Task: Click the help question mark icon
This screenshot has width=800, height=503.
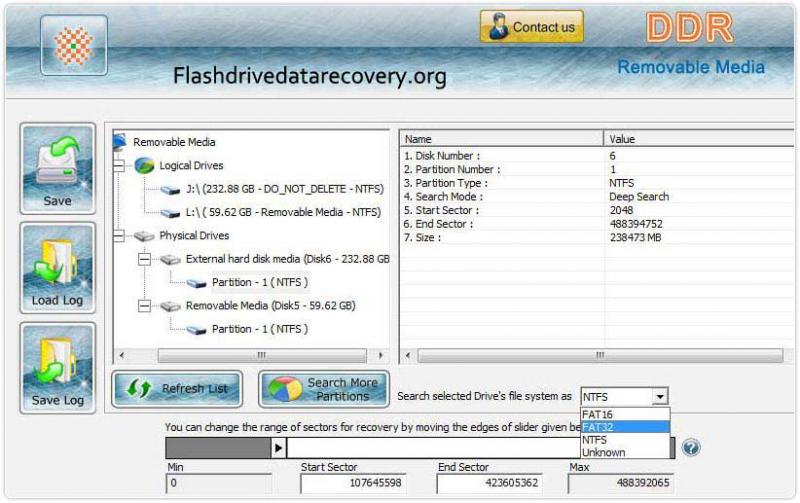Action: point(690,447)
